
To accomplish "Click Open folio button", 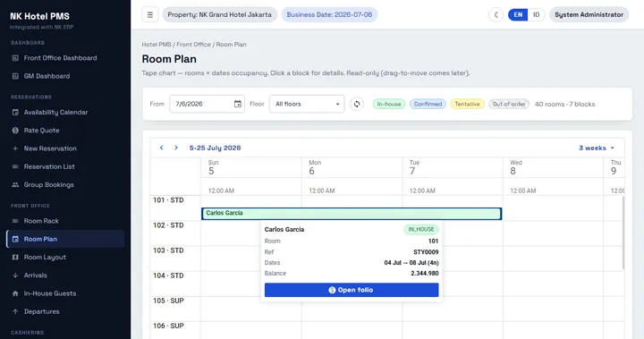I will tap(352, 290).
